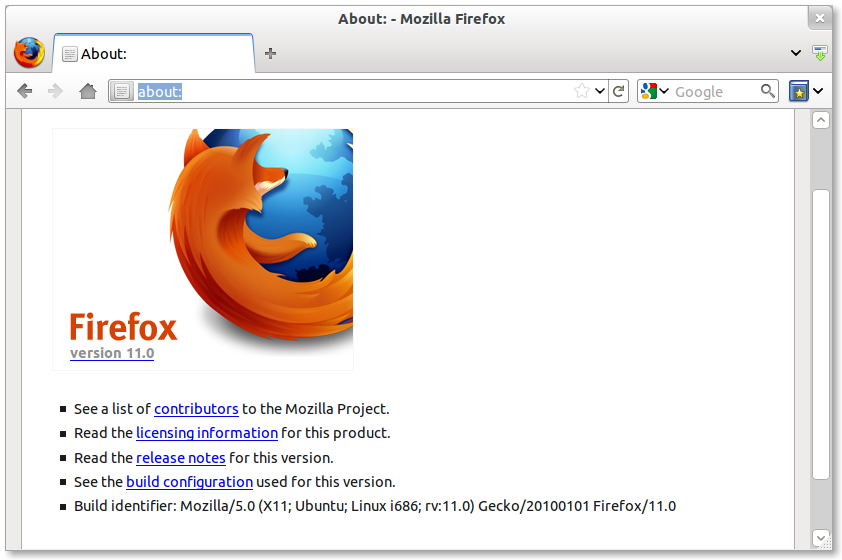
Task: Click the Google search engine icon
Action: click(649, 91)
